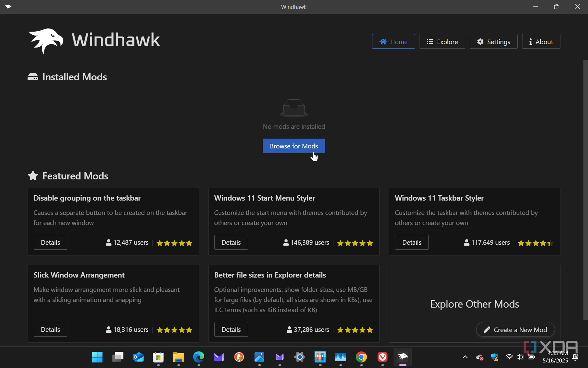Click the 146,389 users count
This screenshot has width=588, height=368.
click(x=306, y=243)
